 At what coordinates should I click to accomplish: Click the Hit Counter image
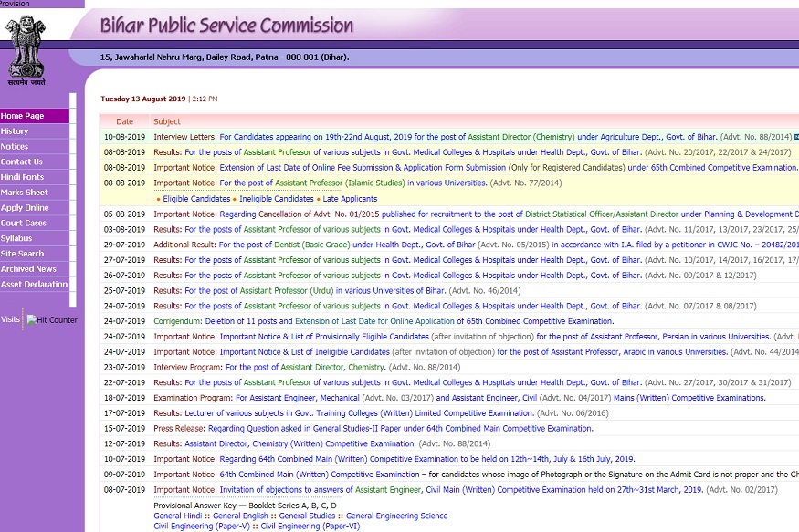(x=52, y=320)
